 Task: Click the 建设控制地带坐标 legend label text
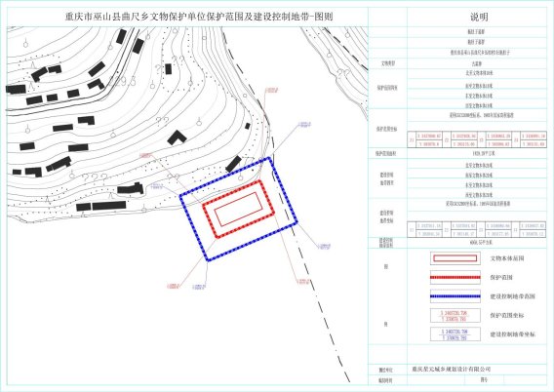pos(512,334)
